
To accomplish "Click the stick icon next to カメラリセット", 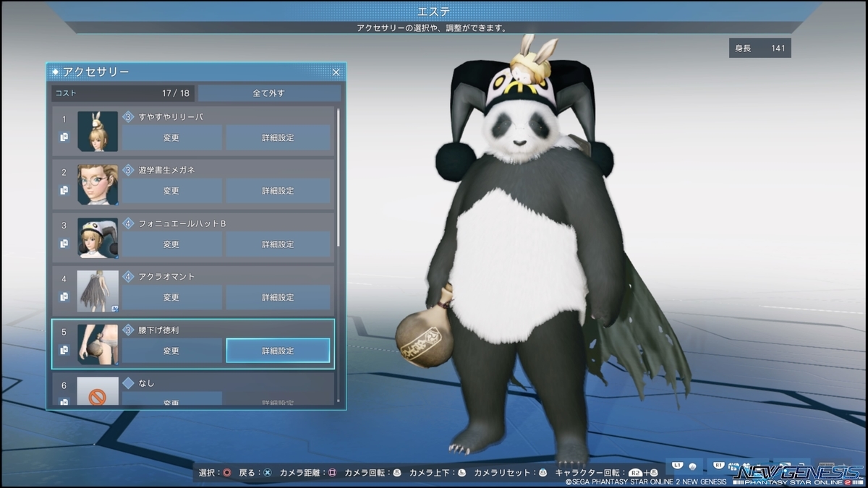I will tap(542, 473).
